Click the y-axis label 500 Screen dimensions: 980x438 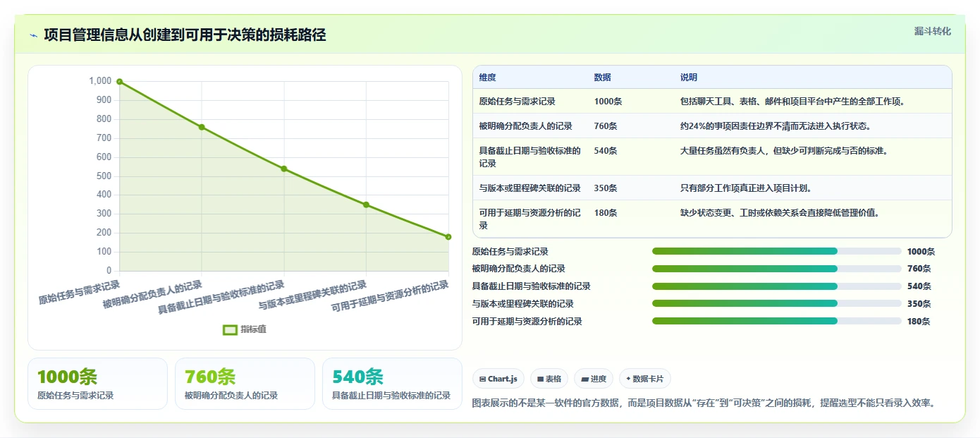point(104,176)
